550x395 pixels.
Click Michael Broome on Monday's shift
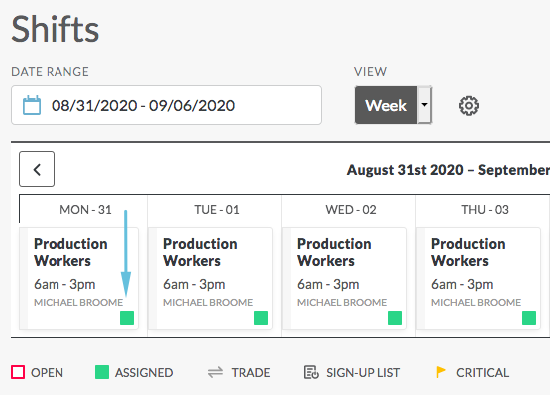(79, 302)
